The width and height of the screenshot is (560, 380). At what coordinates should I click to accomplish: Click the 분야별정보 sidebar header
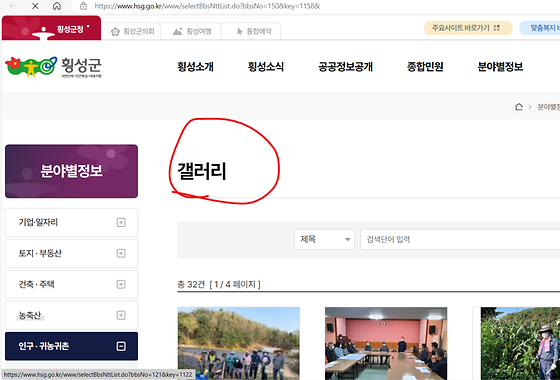(x=71, y=171)
